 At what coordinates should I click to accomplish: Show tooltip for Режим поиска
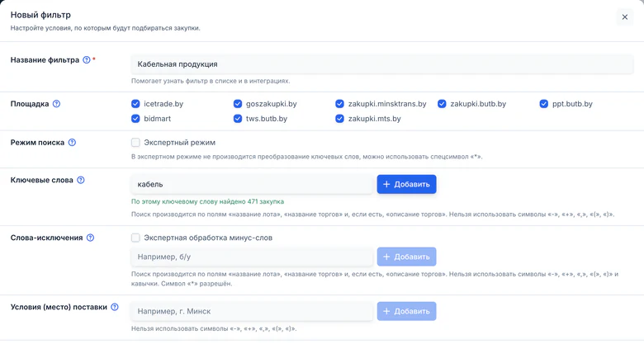[72, 143]
